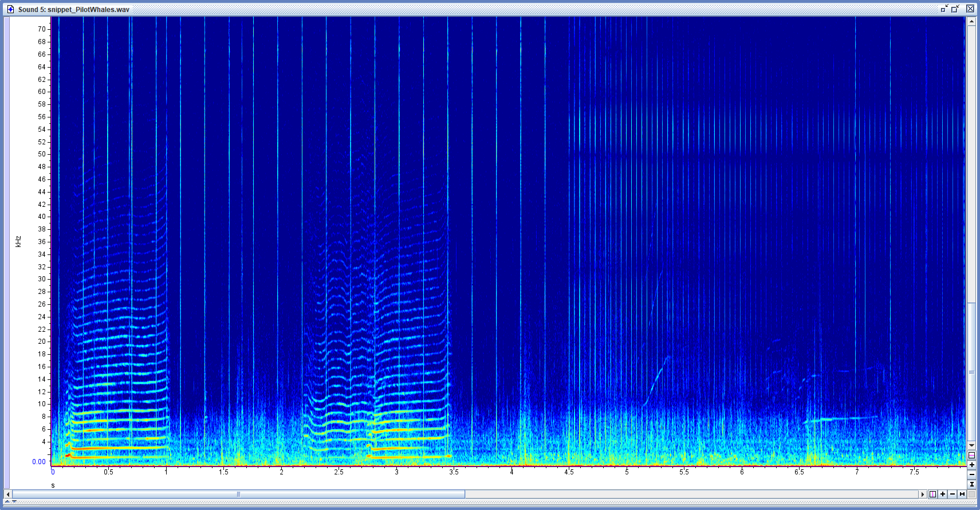Click the gray corner box beside zoom buttons
This screenshot has height=510, width=980.
coord(971,494)
